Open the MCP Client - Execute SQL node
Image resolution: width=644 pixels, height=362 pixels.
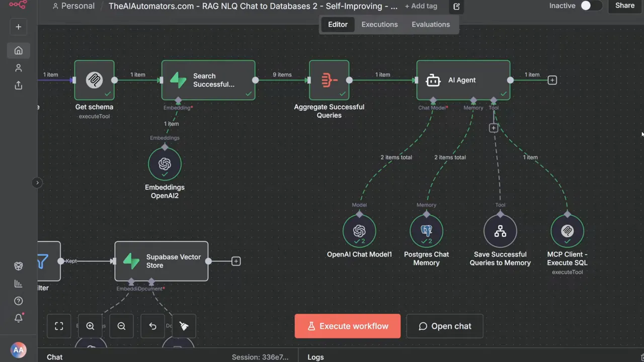click(567, 231)
